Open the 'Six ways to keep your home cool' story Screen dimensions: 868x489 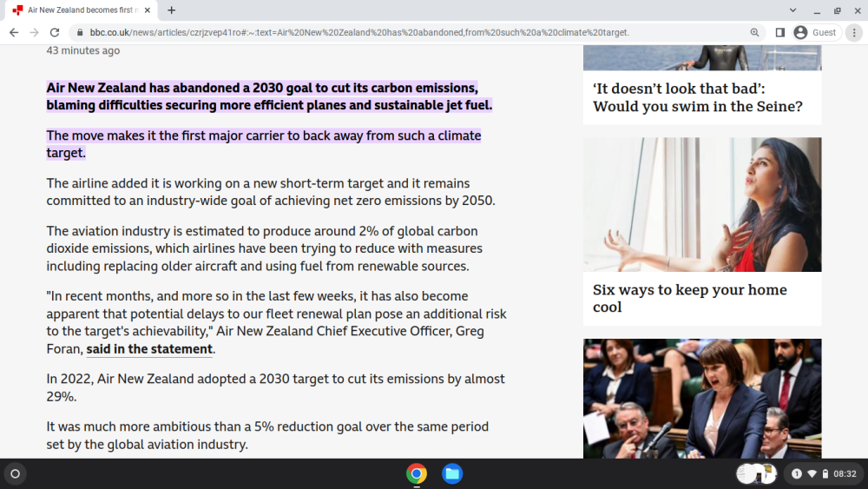pos(690,299)
